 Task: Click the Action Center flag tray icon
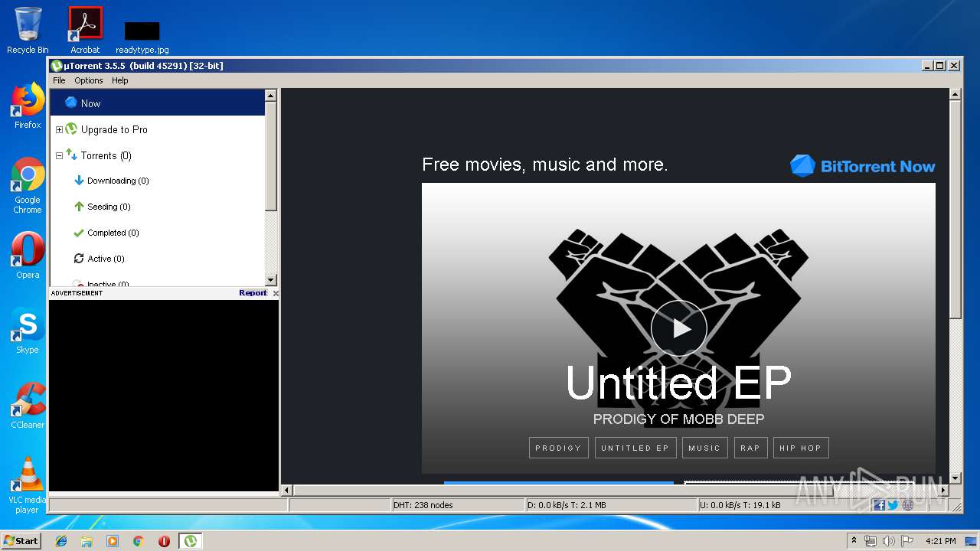(906, 541)
